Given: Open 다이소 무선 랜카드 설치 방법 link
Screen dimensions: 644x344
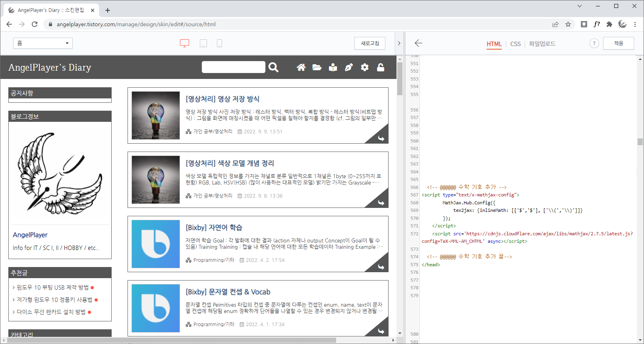Looking at the screenshot, I should pos(51,312).
